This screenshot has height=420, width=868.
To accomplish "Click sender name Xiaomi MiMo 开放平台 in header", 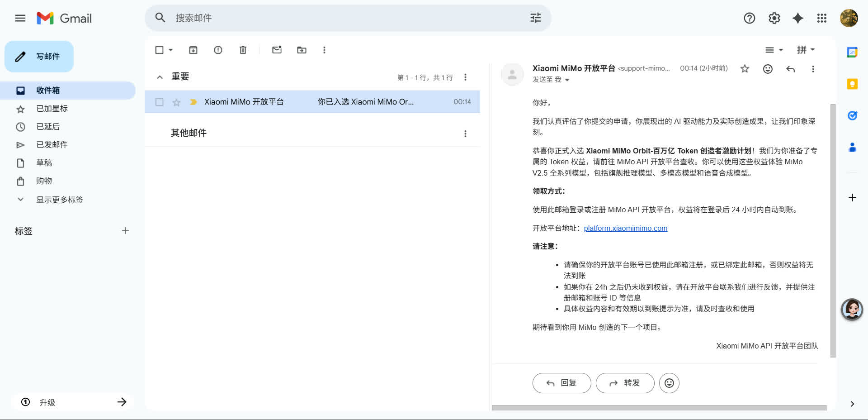I will (574, 68).
